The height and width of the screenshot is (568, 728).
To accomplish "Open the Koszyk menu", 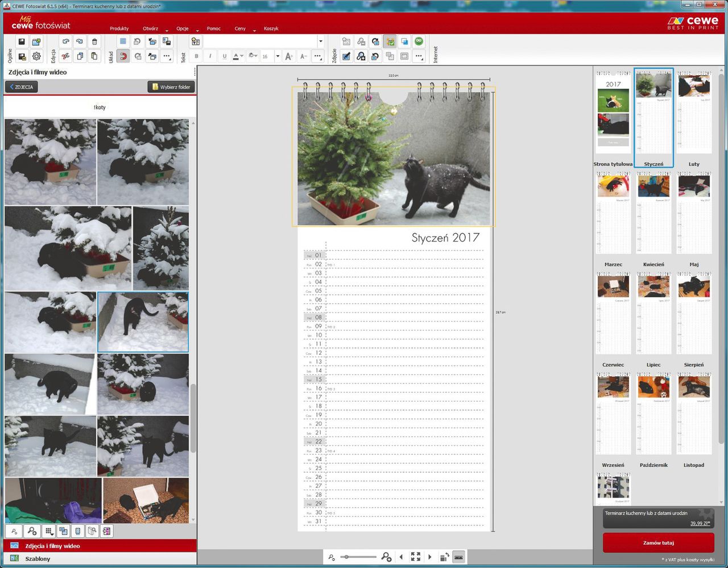I will coord(271,28).
